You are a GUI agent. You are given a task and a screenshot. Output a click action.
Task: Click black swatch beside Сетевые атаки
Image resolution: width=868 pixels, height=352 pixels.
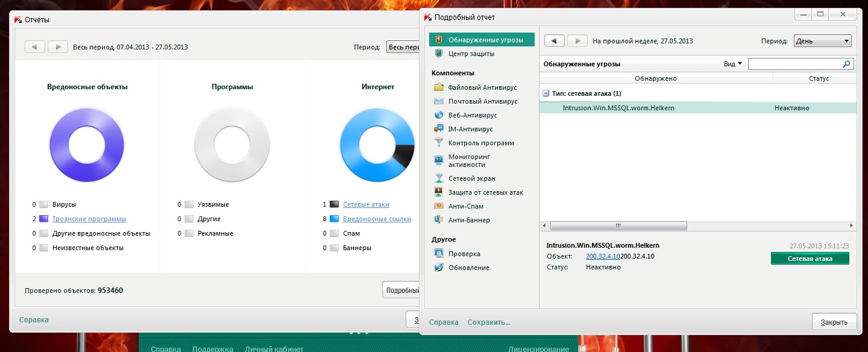pyautogui.click(x=335, y=204)
